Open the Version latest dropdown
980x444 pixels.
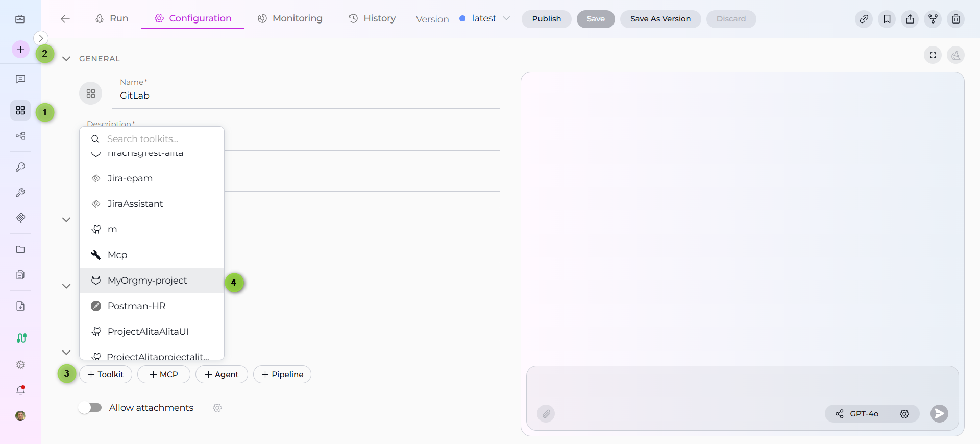coord(484,19)
